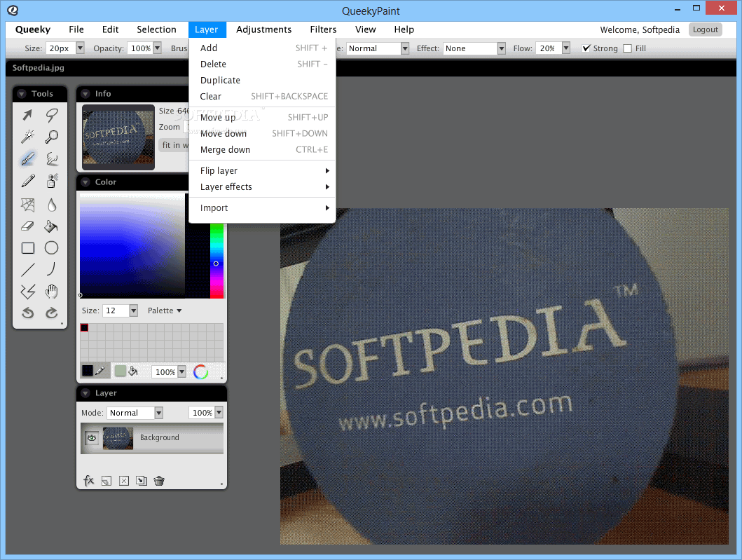742x560 pixels.
Task: Select the rectangle shape tool
Action: (x=27, y=247)
